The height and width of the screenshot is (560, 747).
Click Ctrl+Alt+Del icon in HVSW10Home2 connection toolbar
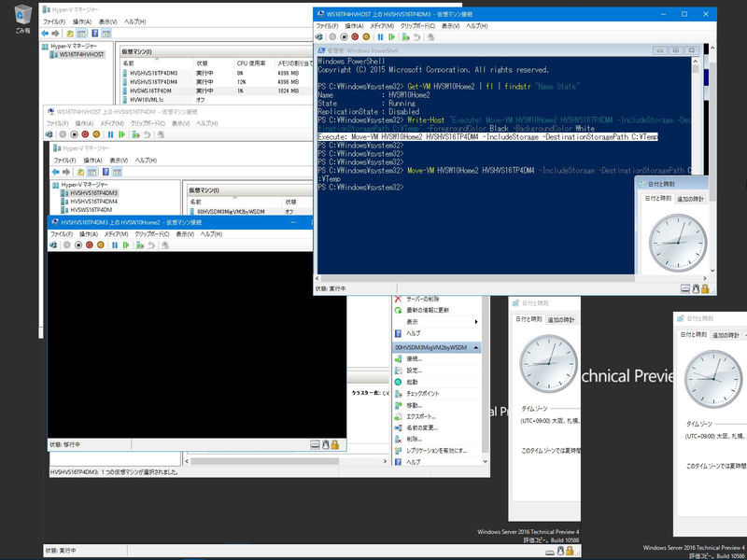point(53,245)
